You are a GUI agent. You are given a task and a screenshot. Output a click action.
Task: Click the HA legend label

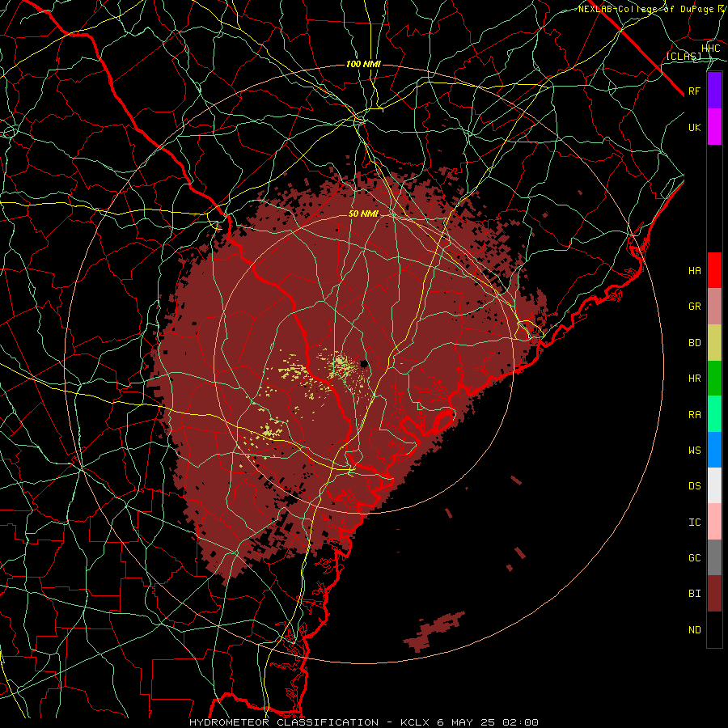pyautogui.click(x=695, y=270)
